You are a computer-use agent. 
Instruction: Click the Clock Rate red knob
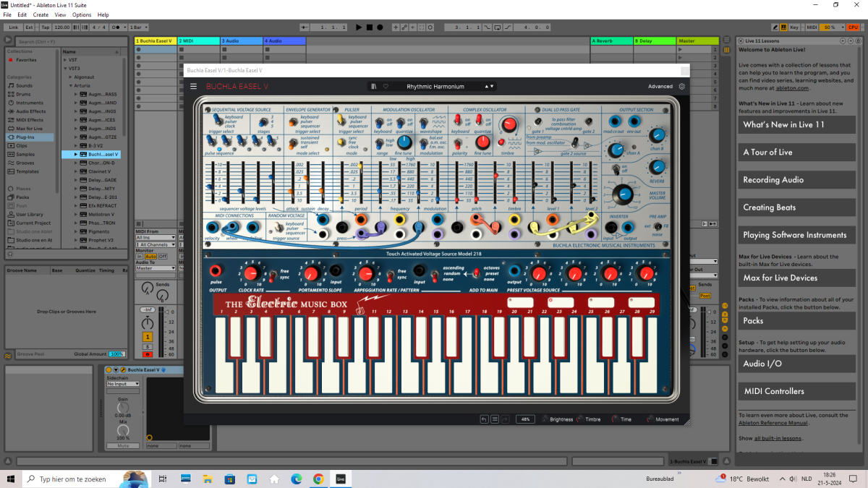pos(250,273)
